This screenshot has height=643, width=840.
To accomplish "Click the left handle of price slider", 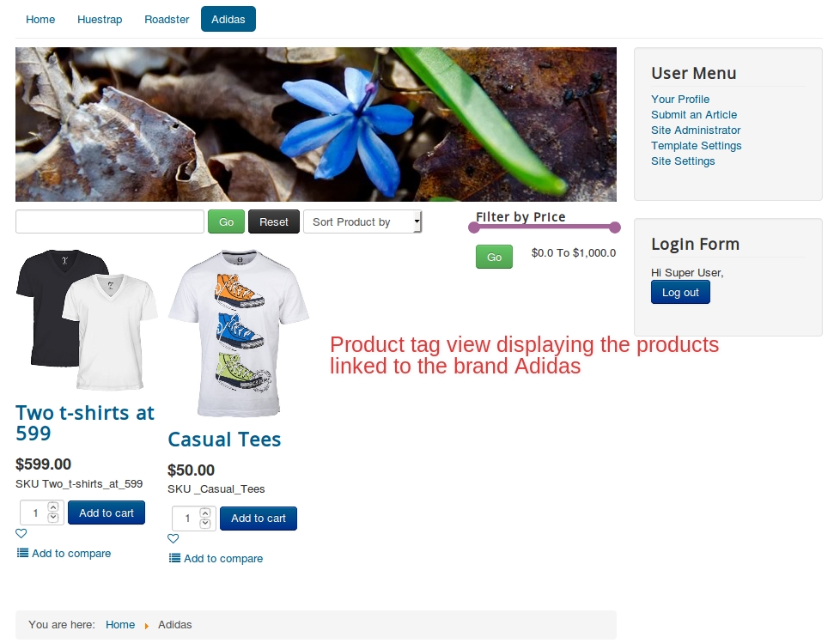I will point(473,227).
